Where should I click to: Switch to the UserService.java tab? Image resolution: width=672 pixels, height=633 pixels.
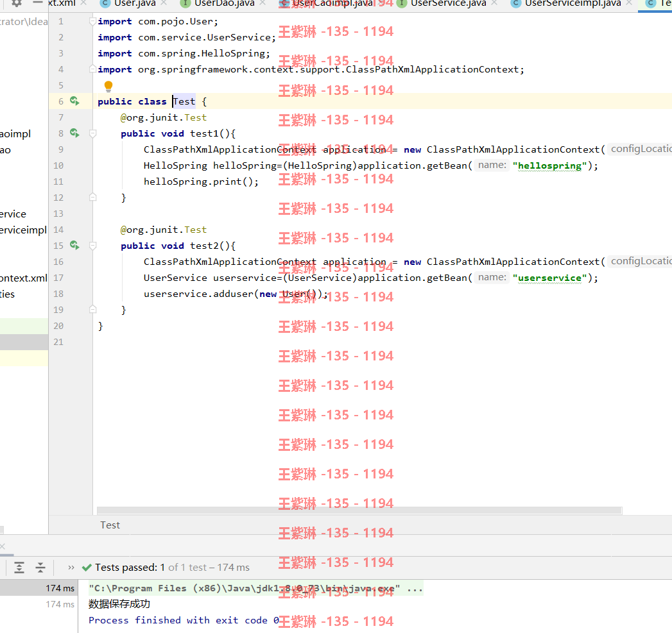[448, 3]
